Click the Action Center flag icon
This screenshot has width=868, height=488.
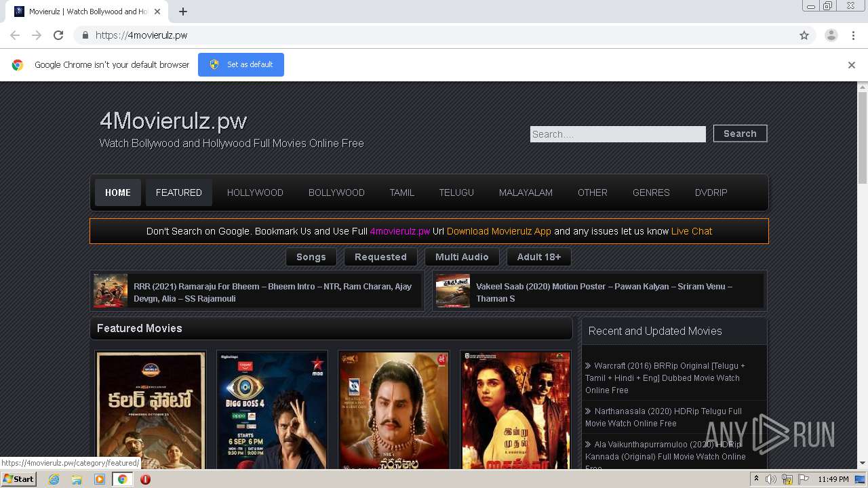(x=803, y=479)
